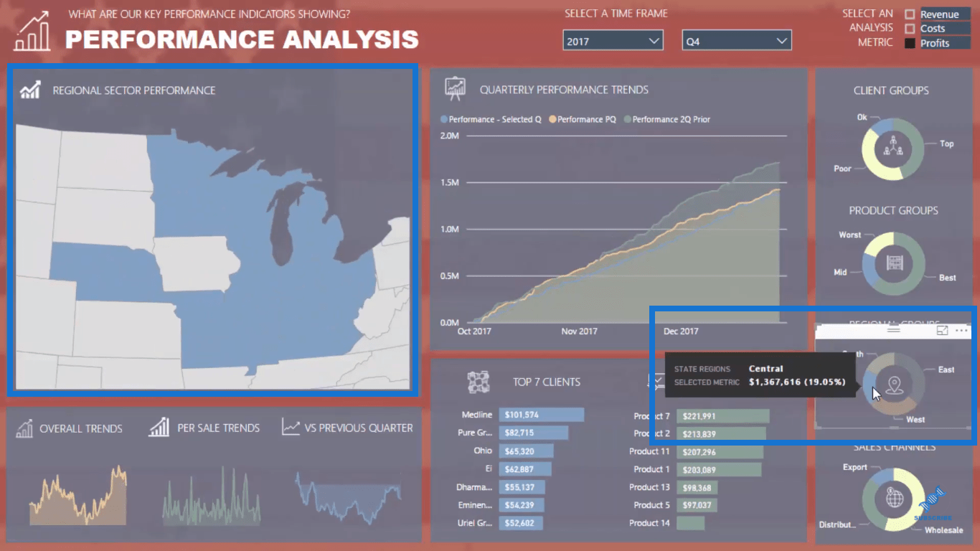Image resolution: width=980 pixels, height=551 pixels.
Task: Click the abacus icon inside Product Groups donut
Action: (894, 263)
